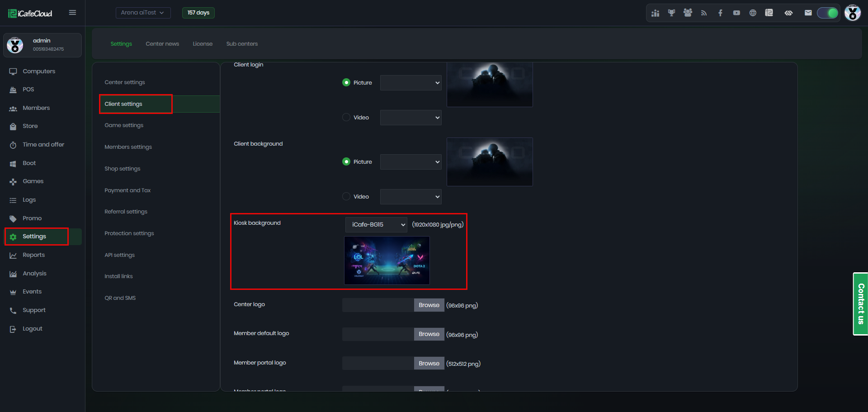Viewport: 868px width, 412px height.
Task: Open Reports from the sidebar chart icon
Action: pyautogui.click(x=13, y=255)
